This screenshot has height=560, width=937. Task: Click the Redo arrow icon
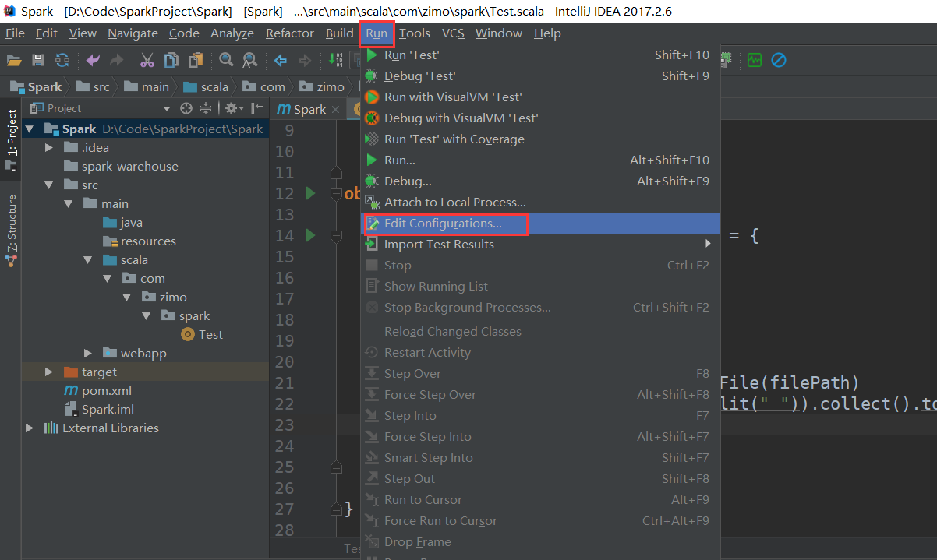coord(117,60)
